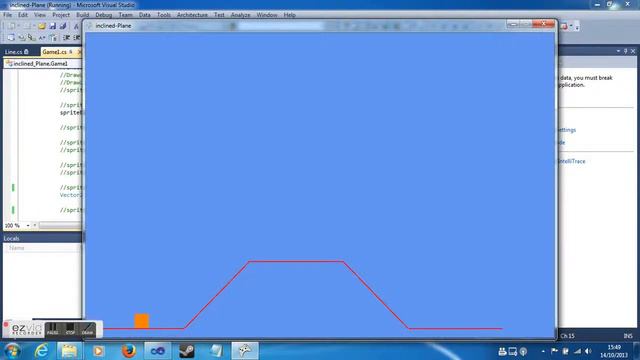Open the IntelliTrace panel window position dropdown
The width and height of the screenshot is (640, 360).
click(618, 51)
